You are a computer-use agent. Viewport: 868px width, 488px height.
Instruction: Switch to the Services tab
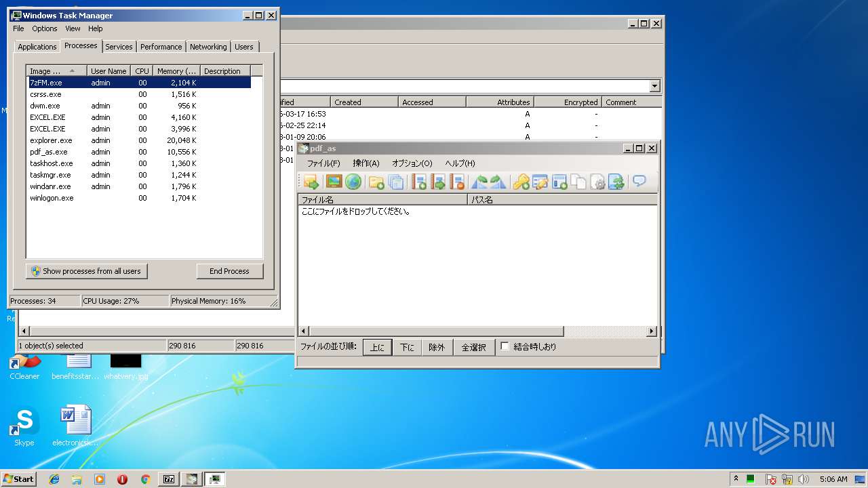(x=119, y=47)
